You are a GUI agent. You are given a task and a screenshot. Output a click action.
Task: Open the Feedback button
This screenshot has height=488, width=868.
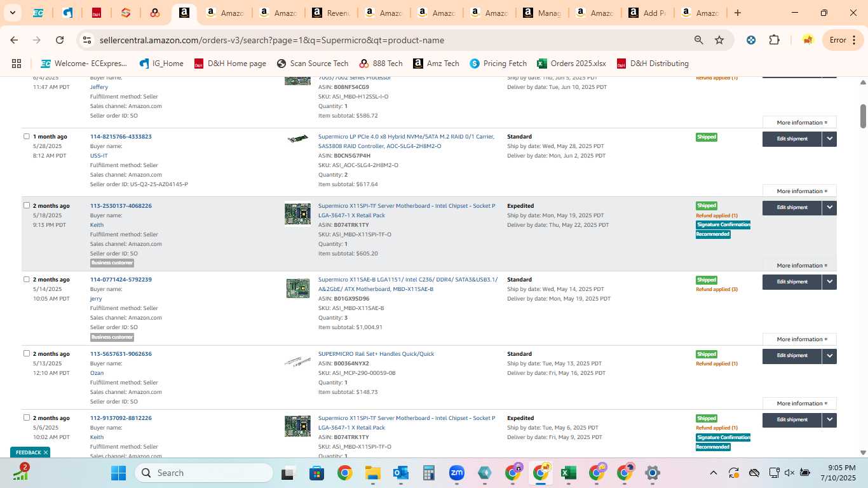pos(28,452)
